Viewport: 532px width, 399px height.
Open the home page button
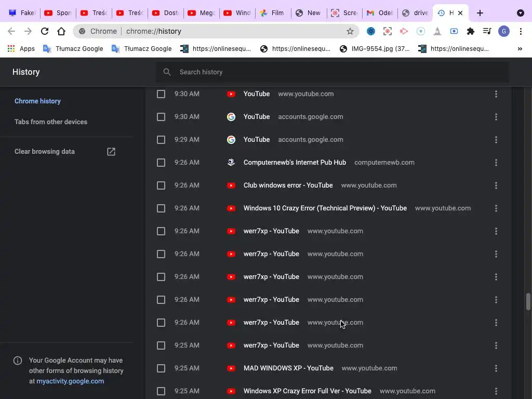pos(61,31)
